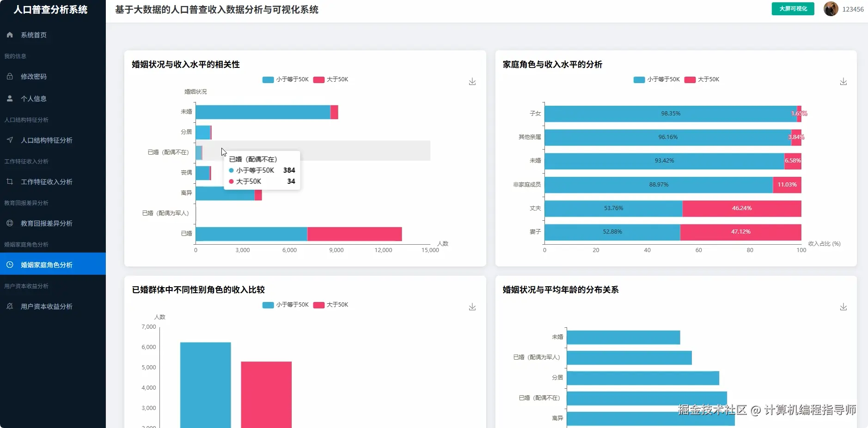
Task: Download the 婚姻状况与收入水平的相关性 chart image
Action: click(x=472, y=82)
